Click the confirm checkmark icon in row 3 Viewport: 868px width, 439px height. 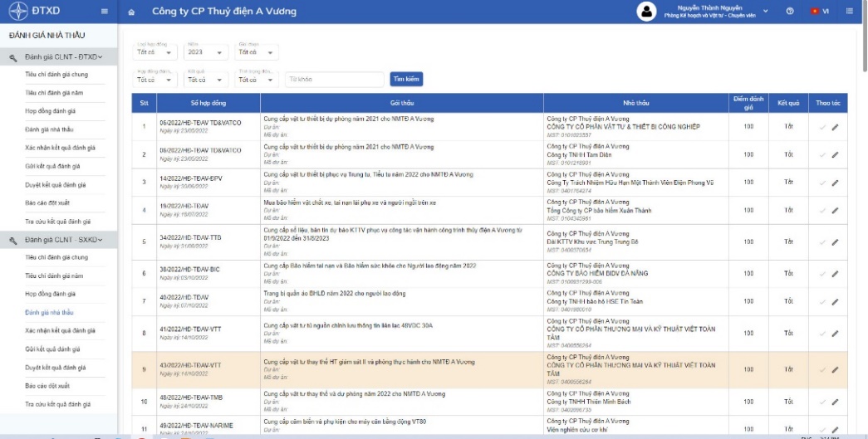click(822, 183)
